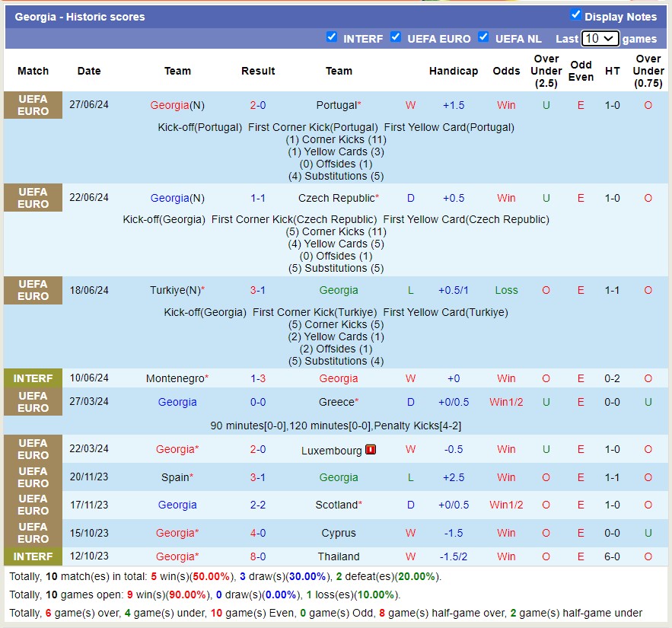Screen dimensions: 672x628
Task: Click the Loss odds in the Turkiye row
Action: [506, 290]
